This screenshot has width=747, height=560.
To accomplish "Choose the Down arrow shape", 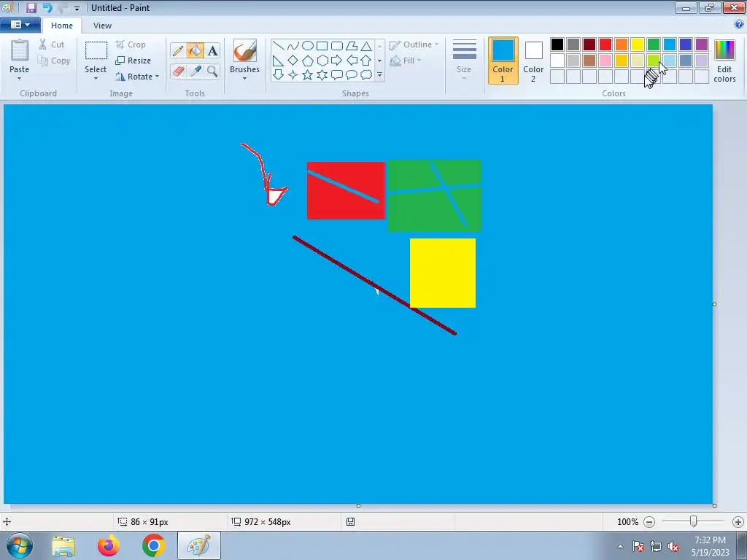I will tap(278, 75).
